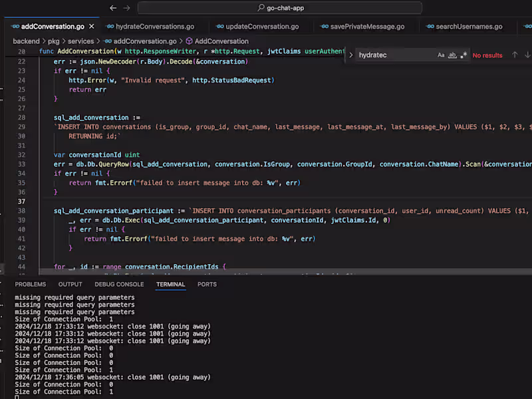
Task: Click the AddConversation symbol cube icon in breadcrumb
Action: tap(189, 41)
